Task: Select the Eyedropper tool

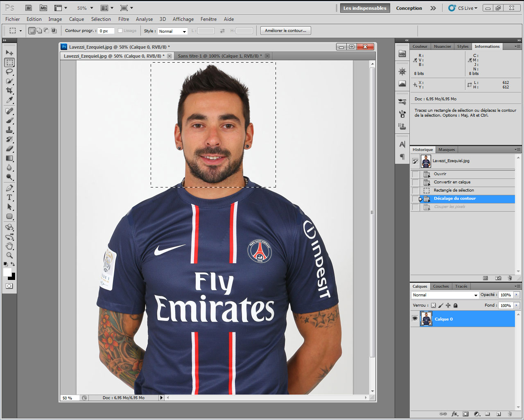Action: pos(9,100)
